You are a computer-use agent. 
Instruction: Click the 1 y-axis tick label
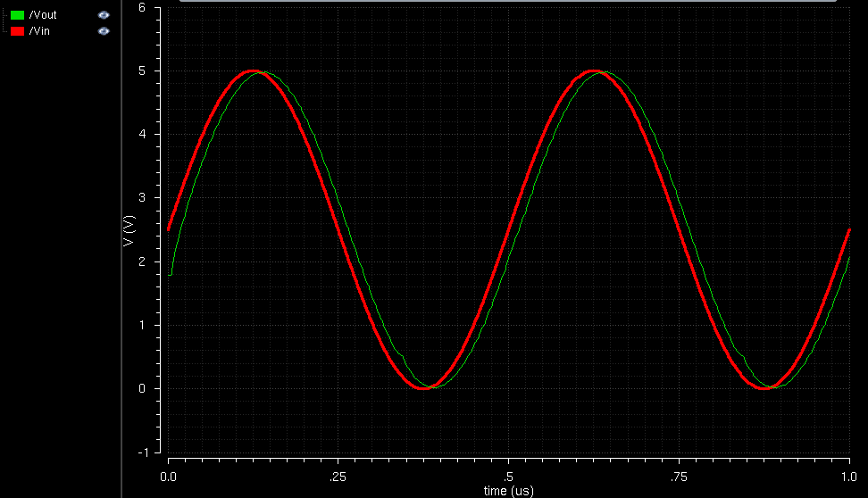tap(142, 325)
